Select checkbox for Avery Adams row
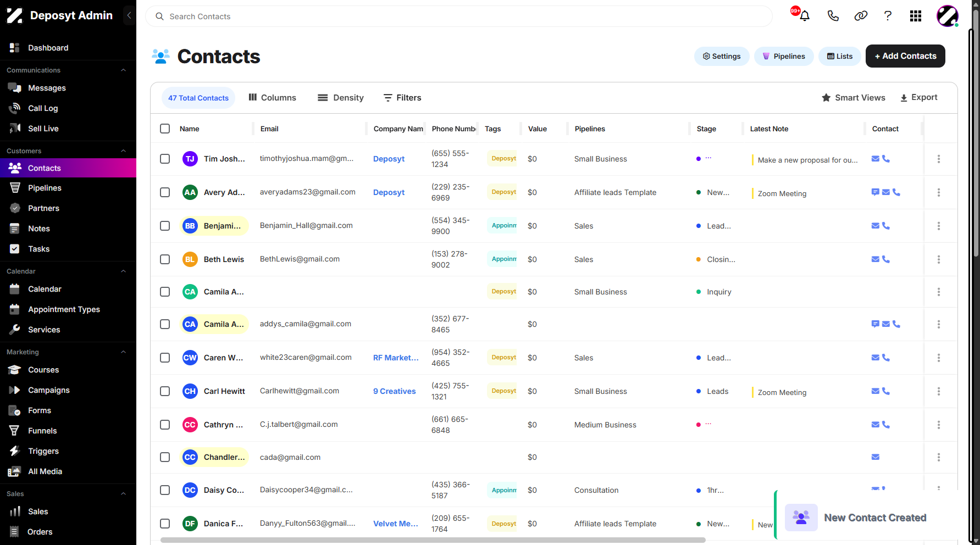This screenshot has height=545, width=980. 165,192
